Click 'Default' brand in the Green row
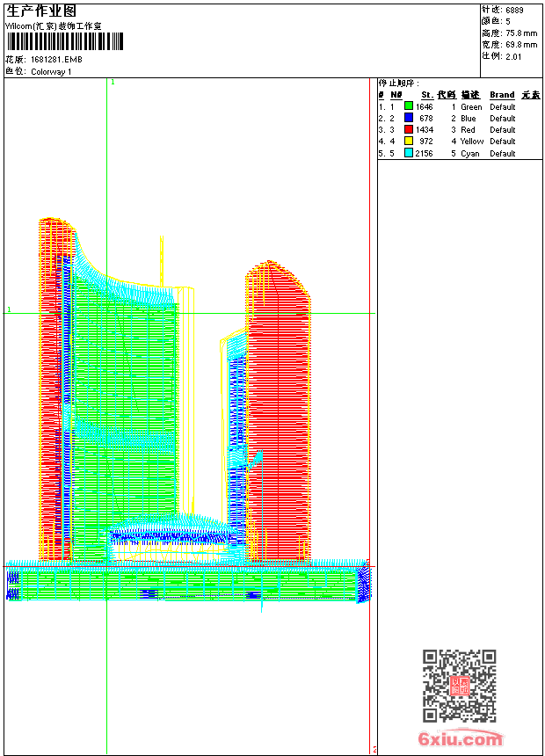Image resolution: width=545 pixels, height=756 pixels. click(x=503, y=107)
